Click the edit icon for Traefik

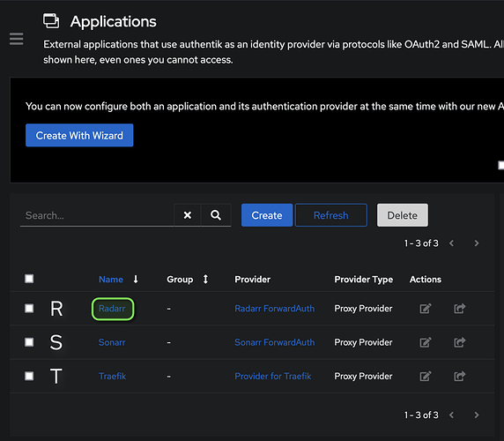pos(426,376)
